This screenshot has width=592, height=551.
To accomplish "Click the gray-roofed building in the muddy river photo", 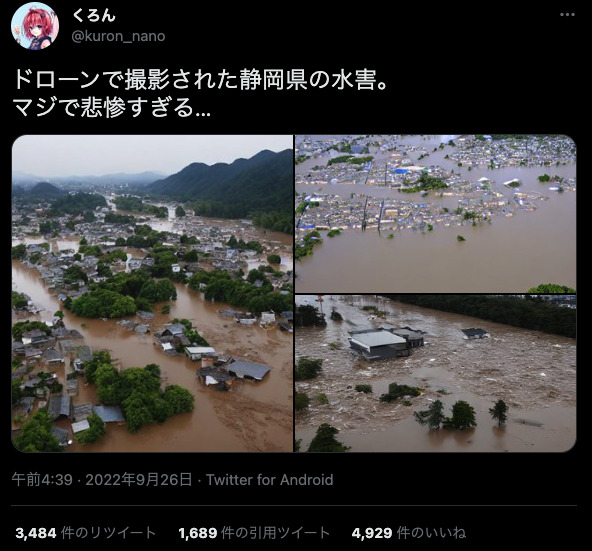I will pos(386,343).
